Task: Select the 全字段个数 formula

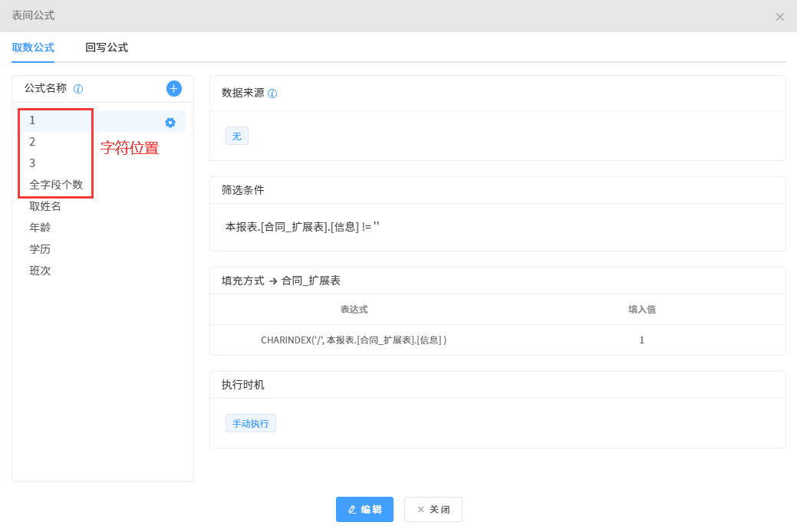Action: [x=103, y=185]
